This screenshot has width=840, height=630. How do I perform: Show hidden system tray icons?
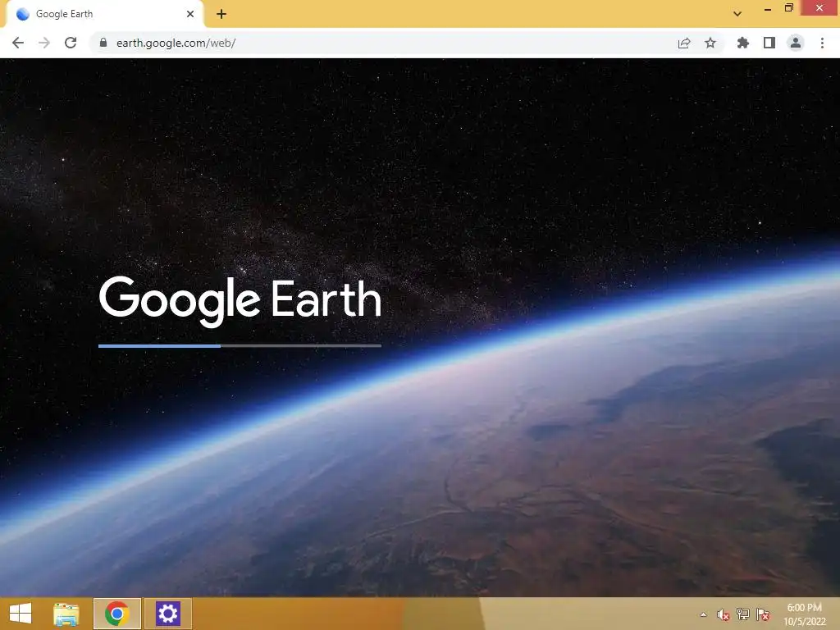tap(703, 614)
